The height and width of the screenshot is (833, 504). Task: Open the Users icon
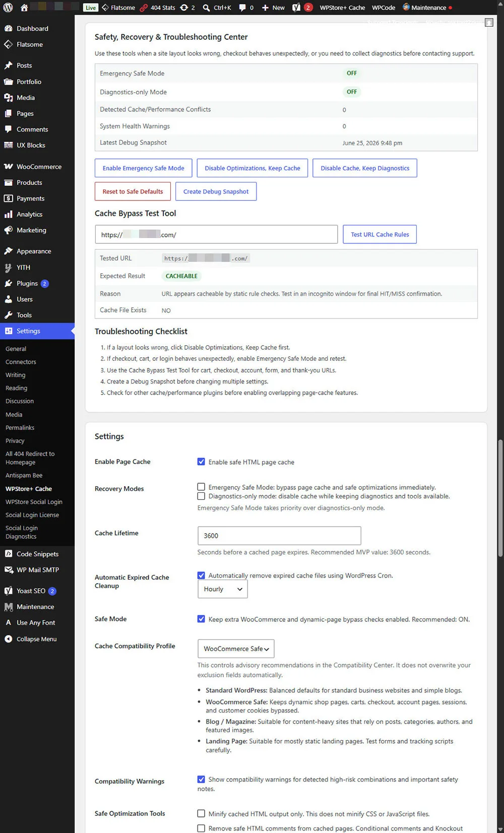[9, 299]
